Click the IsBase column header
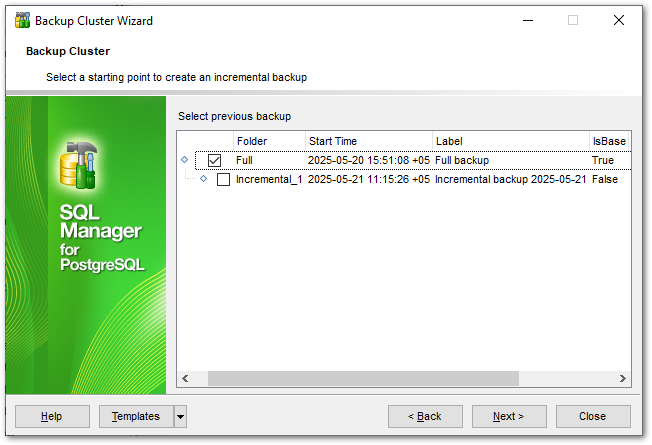Image resolution: width=652 pixels, height=445 pixels. [x=609, y=141]
